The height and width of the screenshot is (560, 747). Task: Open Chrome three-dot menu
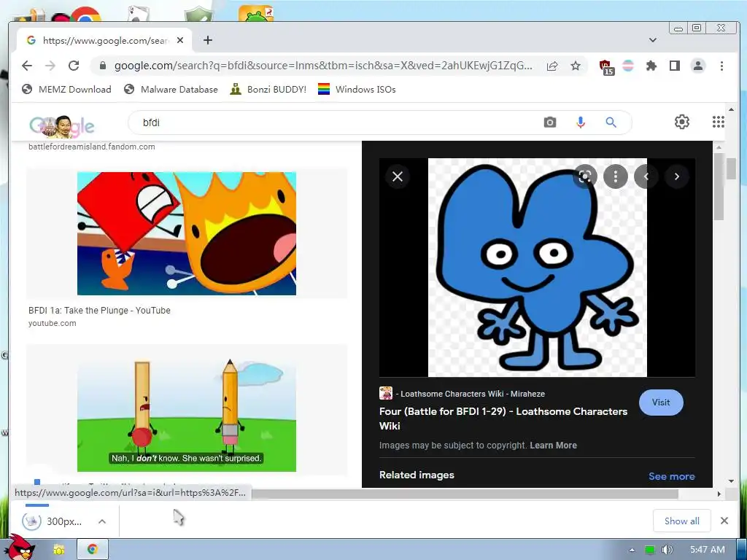point(721,66)
